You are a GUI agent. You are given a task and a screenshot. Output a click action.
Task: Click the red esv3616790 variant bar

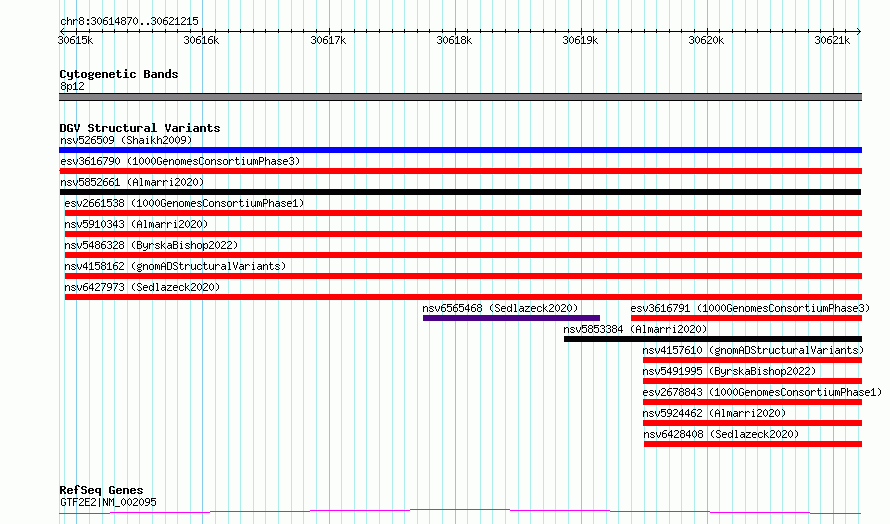(x=460, y=171)
